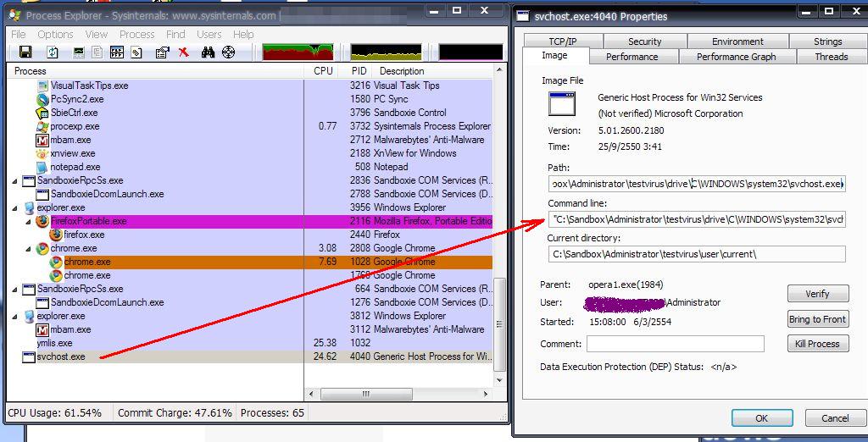Switch to the Threads tab
This screenshot has height=442, width=868.
pyautogui.click(x=832, y=57)
